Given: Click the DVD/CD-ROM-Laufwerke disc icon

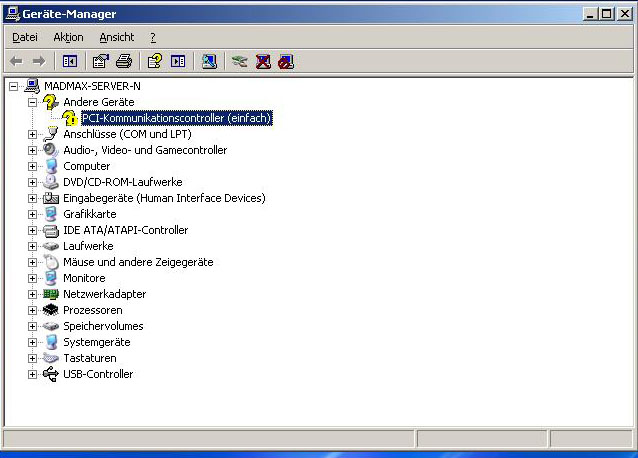Looking at the screenshot, I should coord(51,182).
